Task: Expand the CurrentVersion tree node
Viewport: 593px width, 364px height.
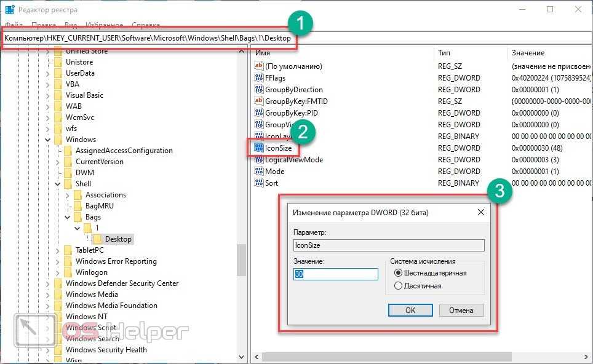Action: pos(57,162)
